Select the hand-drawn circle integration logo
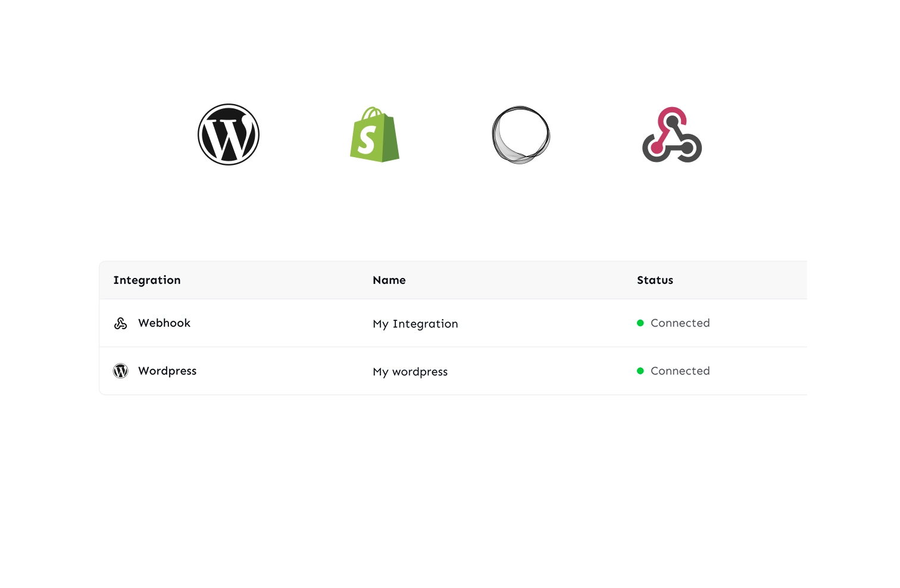Screen dimensions: 900x588 tap(520, 135)
